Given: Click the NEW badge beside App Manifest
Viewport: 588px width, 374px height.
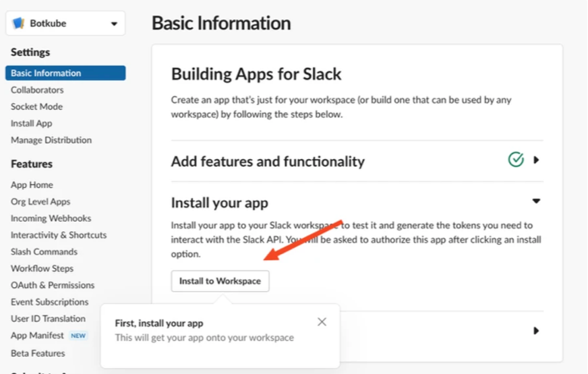Looking at the screenshot, I should [x=78, y=336].
